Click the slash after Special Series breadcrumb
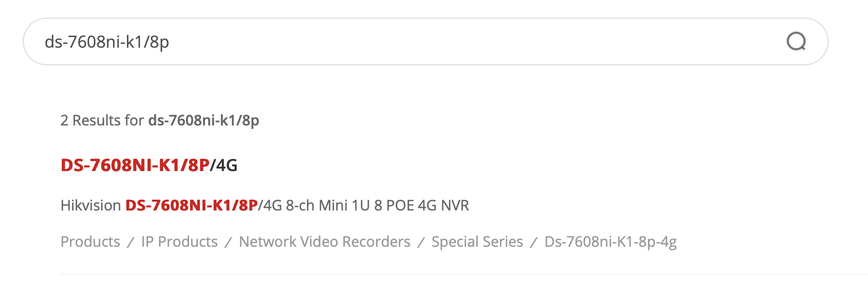Viewport: 868px width, 281px height. [533, 242]
